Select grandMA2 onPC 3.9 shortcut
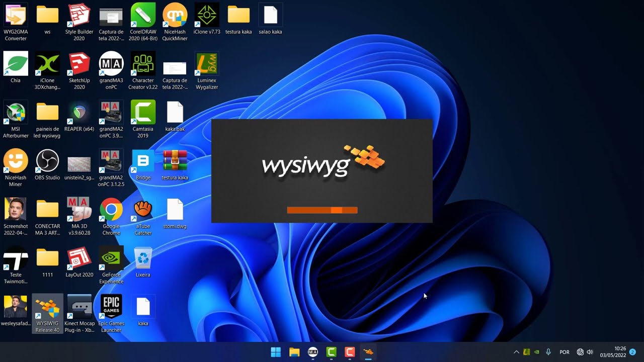Viewport: 644px width, 362px height. [x=111, y=120]
